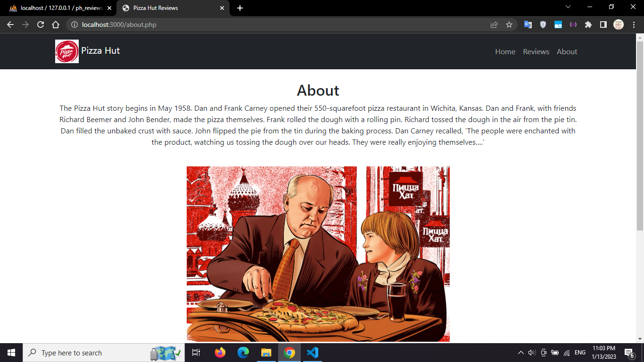
Task: Click the Pizza Hut logo in the header
Action: coord(66,51)
